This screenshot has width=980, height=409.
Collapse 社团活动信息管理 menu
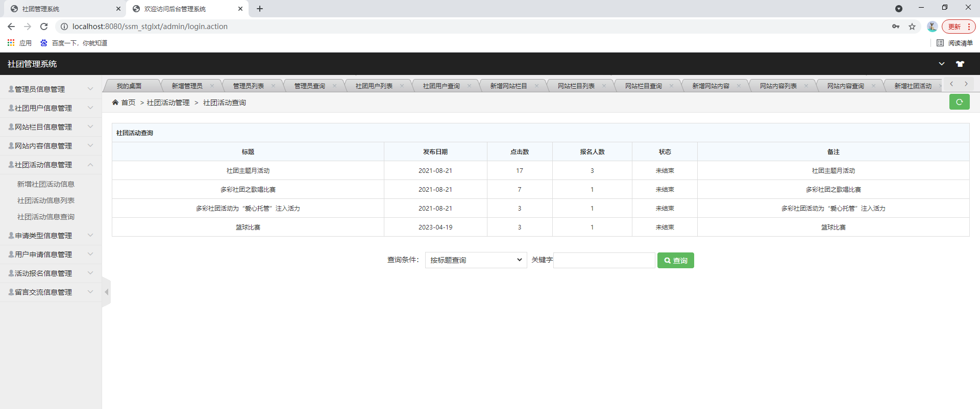pos(51,164)
